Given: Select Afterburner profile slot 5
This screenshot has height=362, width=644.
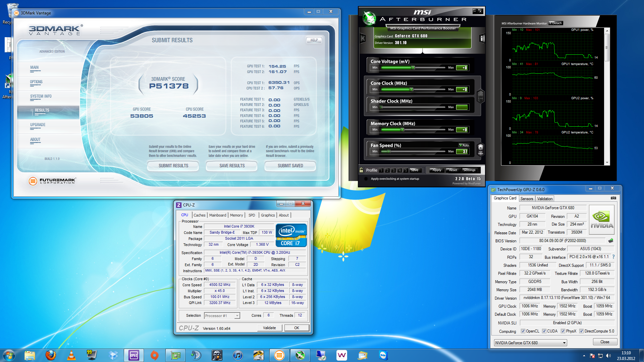Looking at the screenshot, I should 406,170.
